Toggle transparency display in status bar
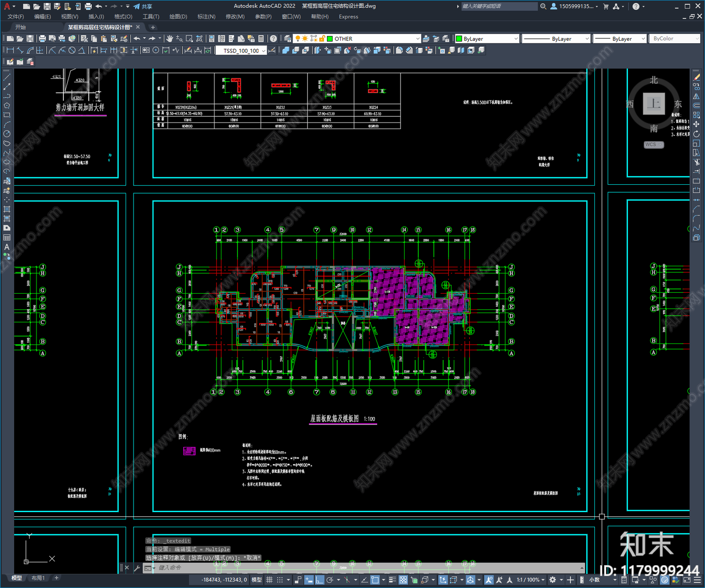 coord(403,580)
